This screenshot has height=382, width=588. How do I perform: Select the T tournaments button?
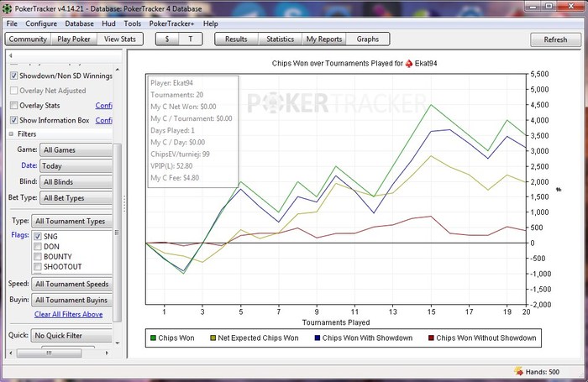[191, 39]
